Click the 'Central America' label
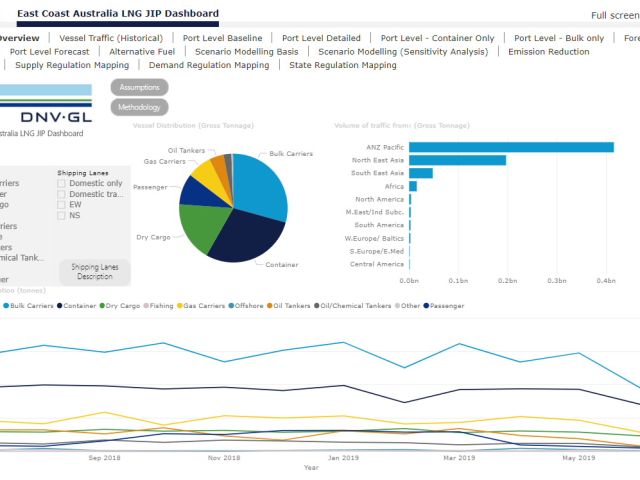The height and width of the screenshot is (480, 640). (x=377, y=264)
